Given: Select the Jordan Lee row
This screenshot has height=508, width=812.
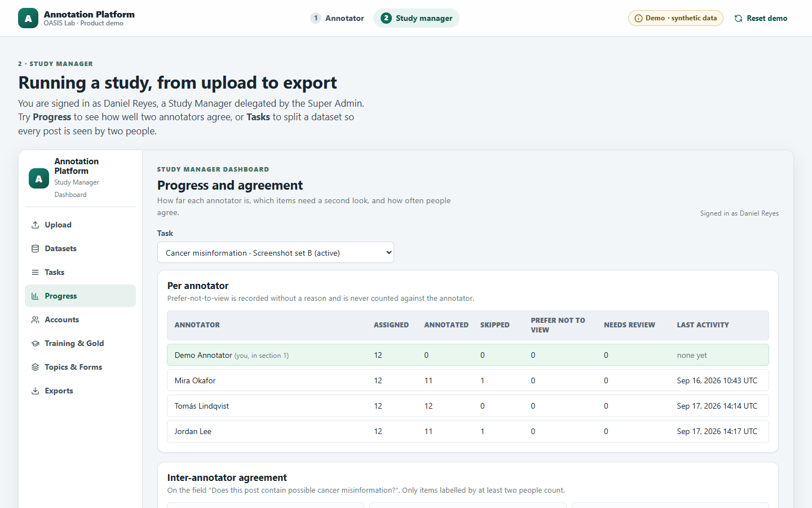Looking at the screenshot, I should (x=468, y=431).
